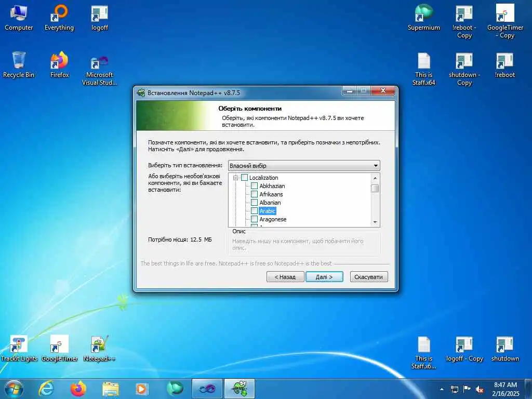This screenshot has height=399, width=532.
Task: Launch Internet Explorer from the taskbar
Action: (46, 389)
